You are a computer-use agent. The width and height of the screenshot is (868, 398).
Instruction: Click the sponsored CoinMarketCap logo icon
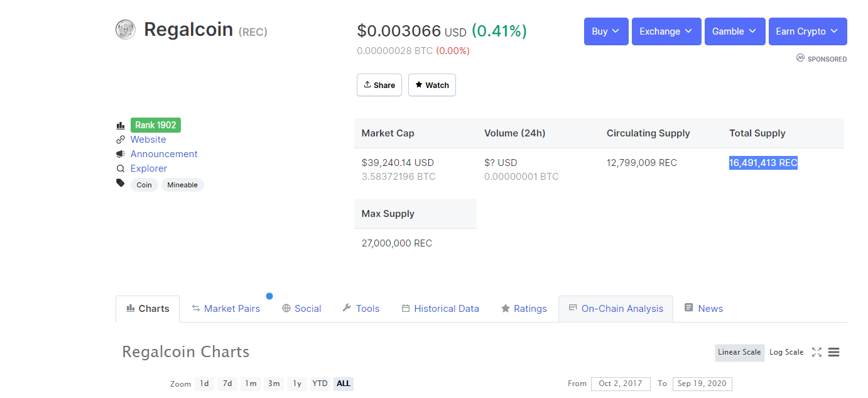click(x=800, y=58)
